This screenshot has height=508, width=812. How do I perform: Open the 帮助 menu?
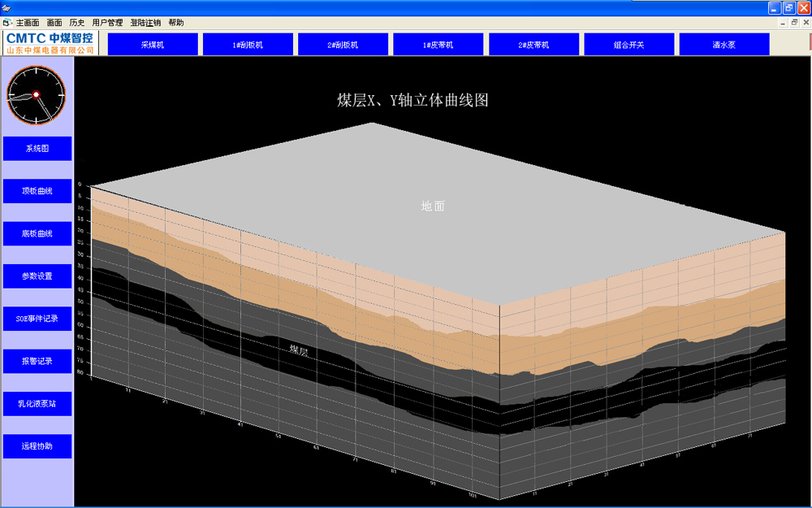click(x=176, y=23)
